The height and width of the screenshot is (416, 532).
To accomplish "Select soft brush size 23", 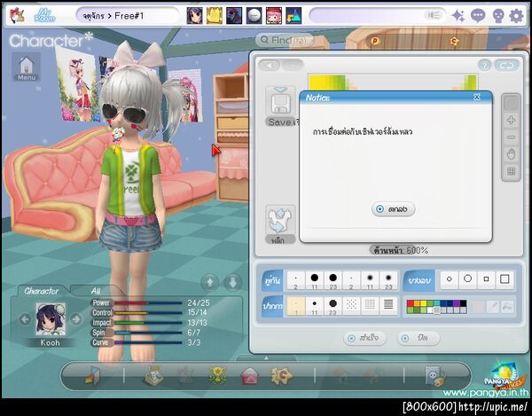I will point(388,280).
